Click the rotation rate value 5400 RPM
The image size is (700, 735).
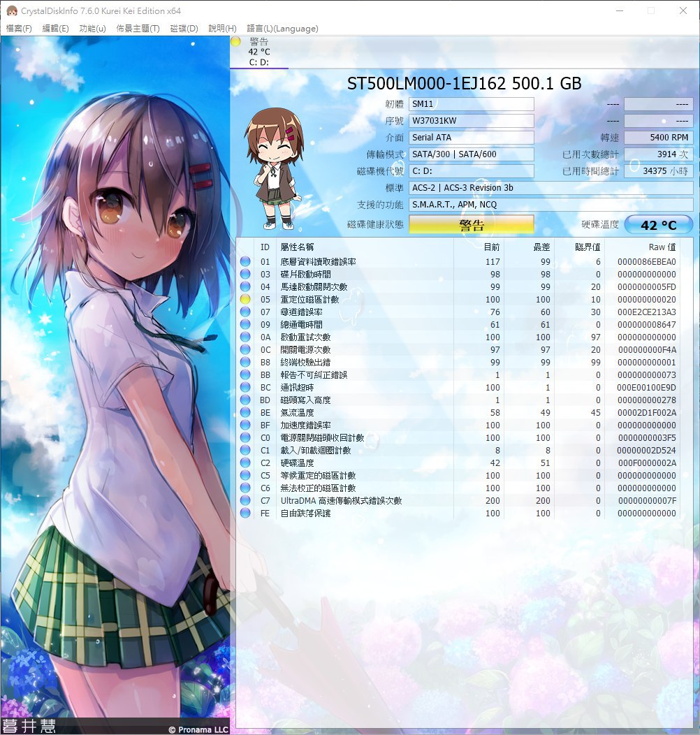(659, 138)
